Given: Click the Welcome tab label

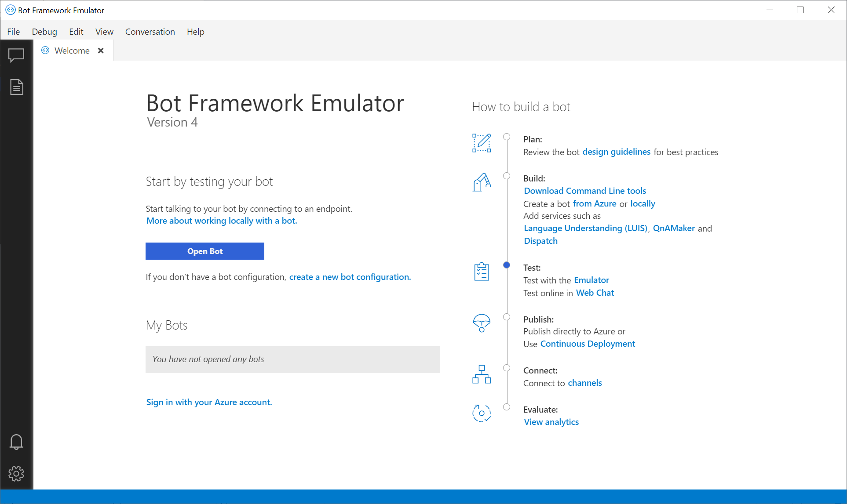Looking at the screenshot, I should [x=71, y=51].
